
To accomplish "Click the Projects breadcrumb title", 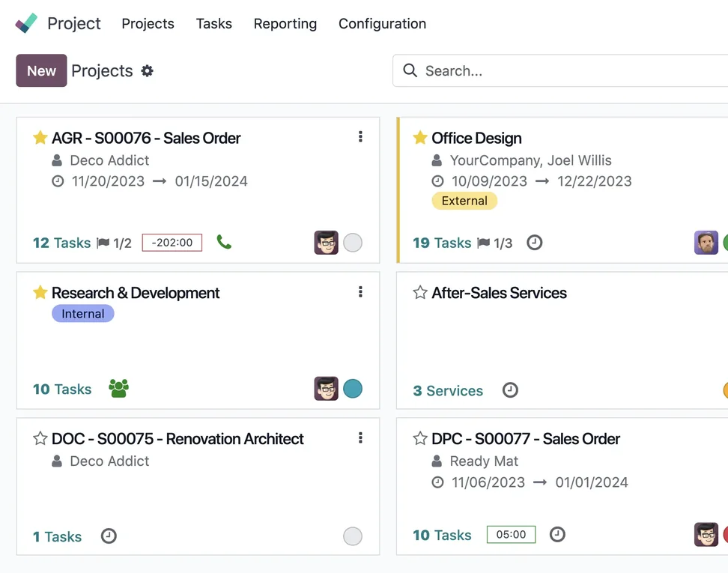I will pyautogui.click(x=102, y=70).
